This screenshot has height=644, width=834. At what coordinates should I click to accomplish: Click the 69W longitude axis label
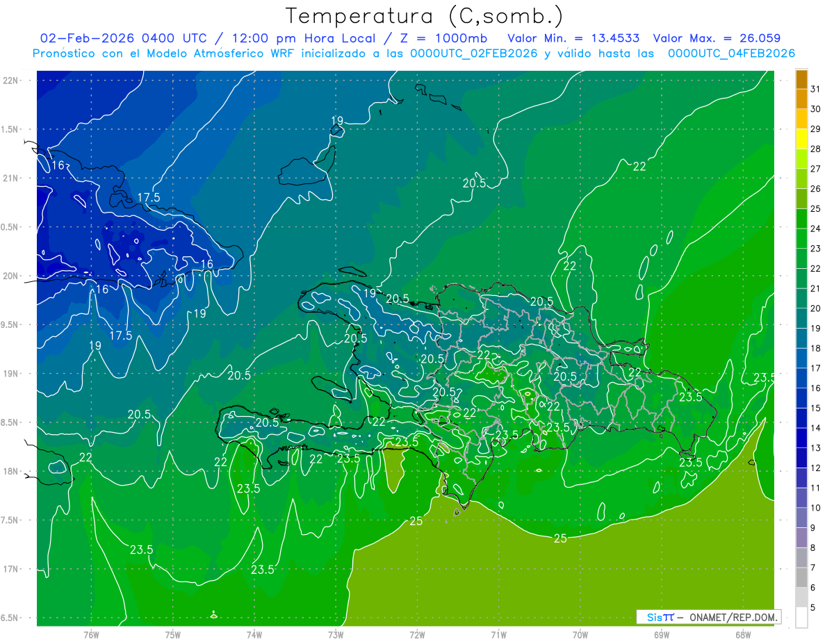point(662,634)
